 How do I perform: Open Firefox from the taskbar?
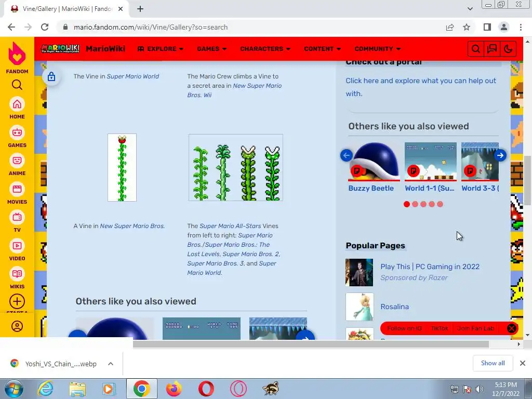tap(174, 389)
